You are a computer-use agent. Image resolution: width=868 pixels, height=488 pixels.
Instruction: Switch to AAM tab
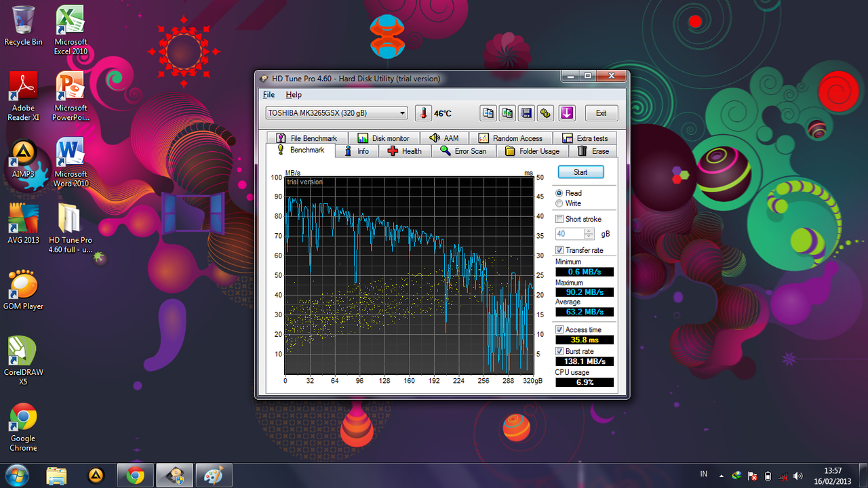[x=445, y=138]
